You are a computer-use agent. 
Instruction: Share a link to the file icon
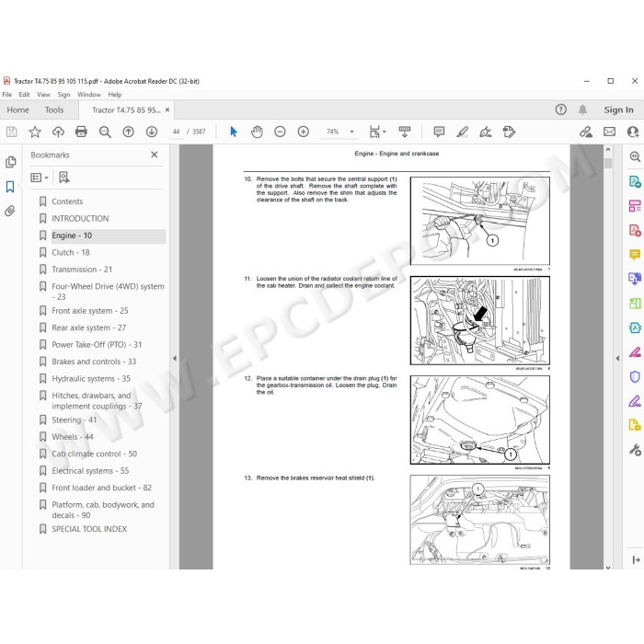pyautogui.click(x=586, y=132)
